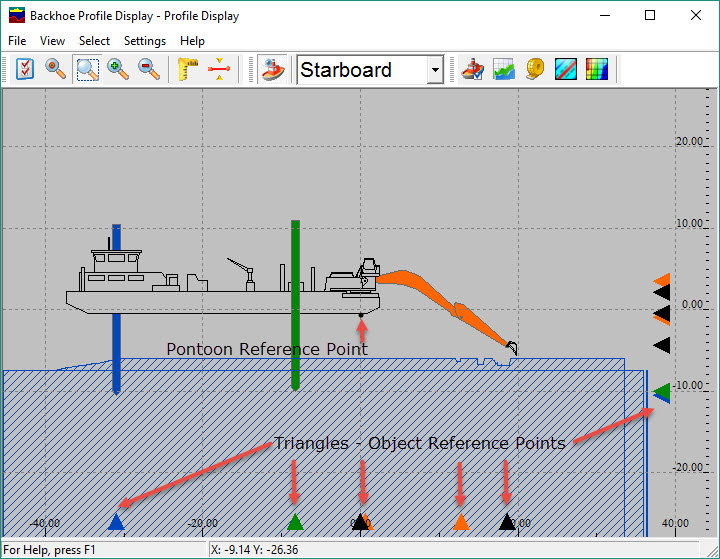Open the Starboard view dropdown
The width and height of the screenshot is (720, 559).
(x=370, y=70)
